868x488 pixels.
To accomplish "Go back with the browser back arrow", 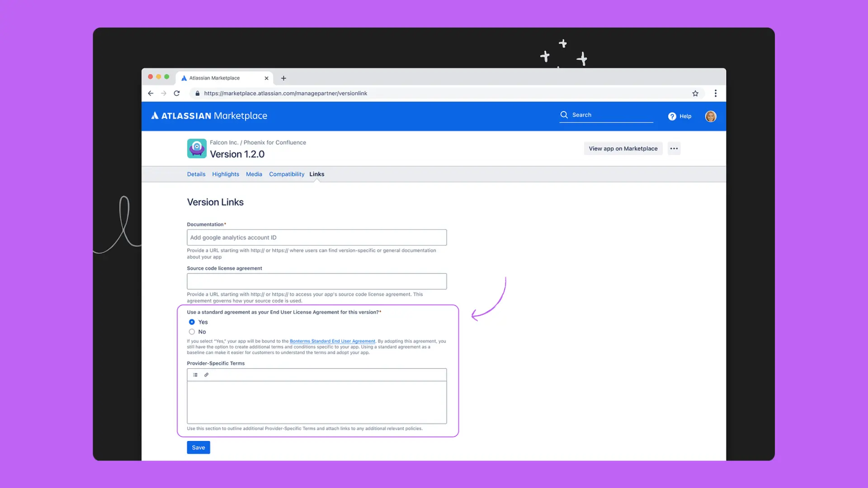I will tap(151, 94).
